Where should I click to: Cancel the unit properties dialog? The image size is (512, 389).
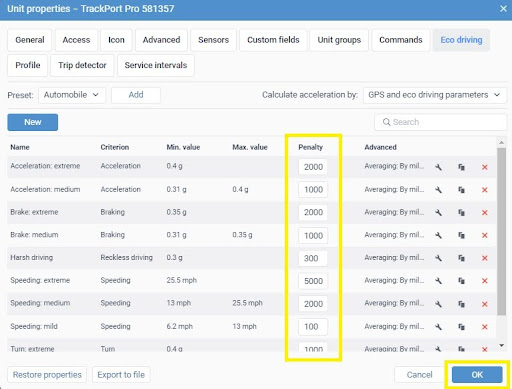419,375
